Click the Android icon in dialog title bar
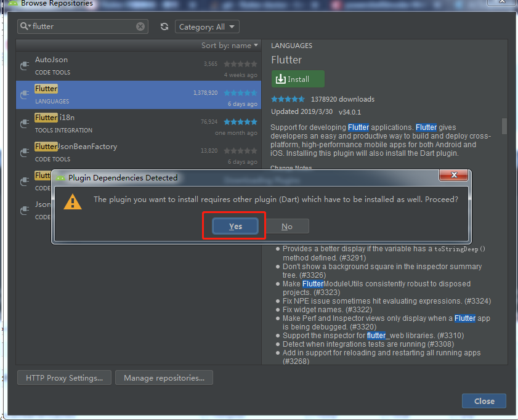Image resolution: width=518 pixels, height=420 pixels. (60, 177)
